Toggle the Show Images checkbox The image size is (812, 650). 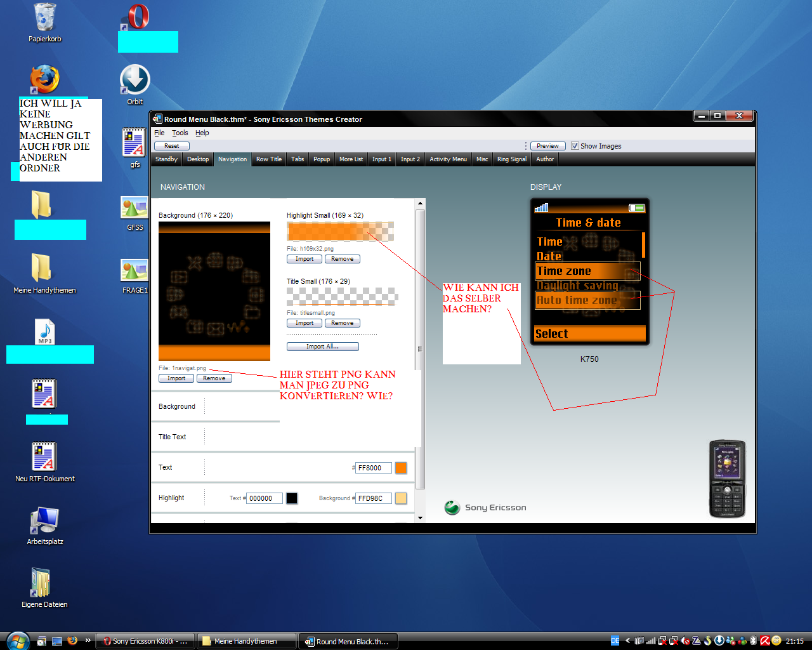coord(575,146)
